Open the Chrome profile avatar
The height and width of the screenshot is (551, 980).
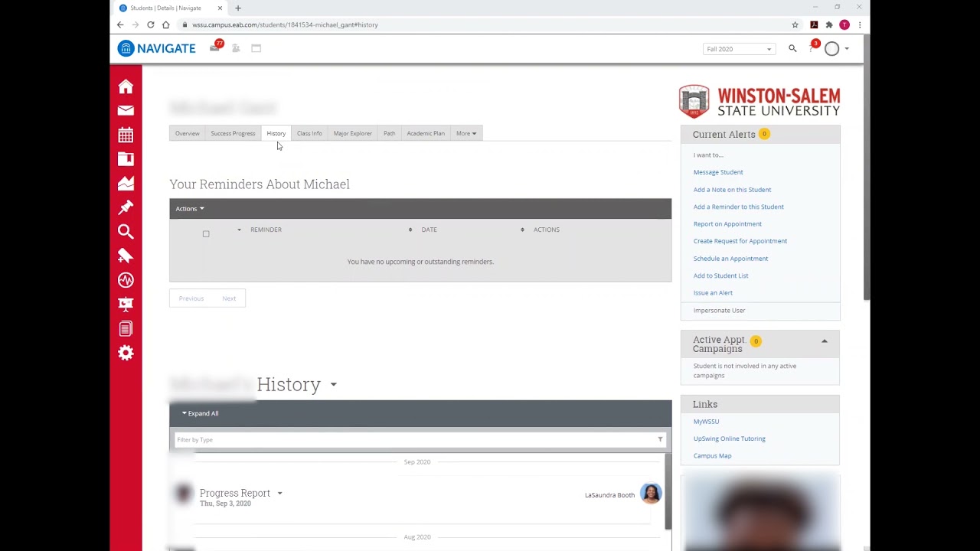(x=844, y=24)
